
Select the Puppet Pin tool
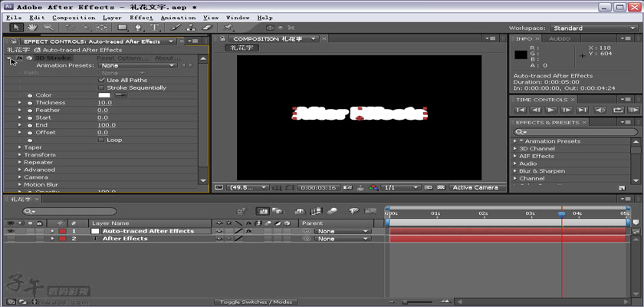coord(228,28)
